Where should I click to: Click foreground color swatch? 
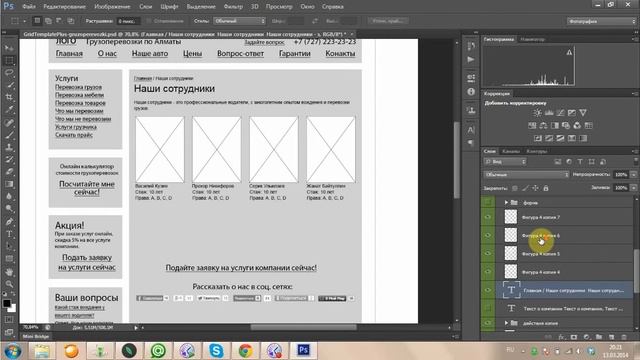tap(7, 303)
